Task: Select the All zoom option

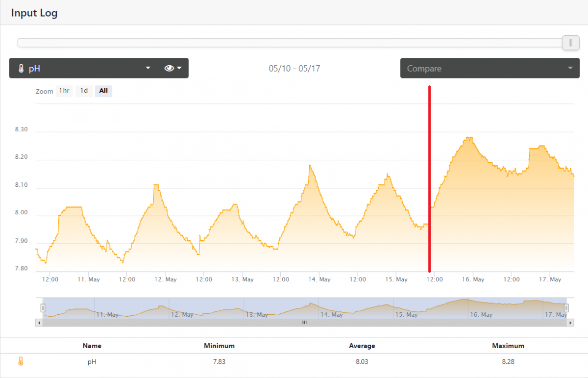Action: (x=103, y=91)
